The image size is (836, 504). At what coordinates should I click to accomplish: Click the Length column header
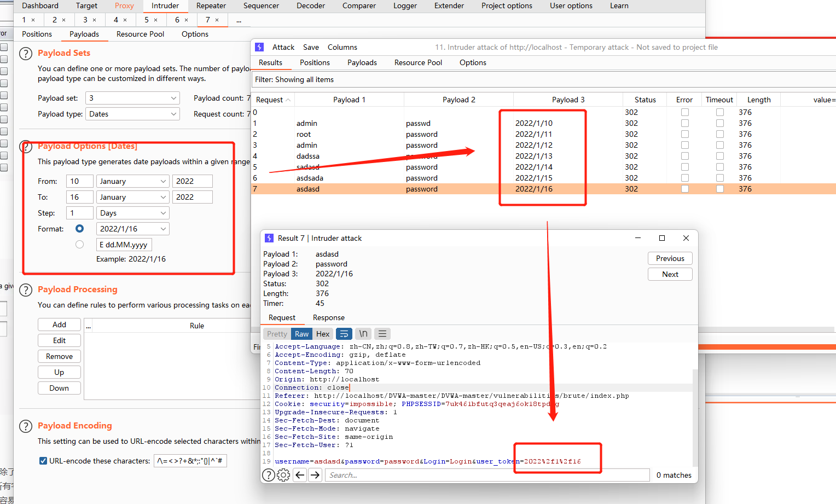[758, 100]
